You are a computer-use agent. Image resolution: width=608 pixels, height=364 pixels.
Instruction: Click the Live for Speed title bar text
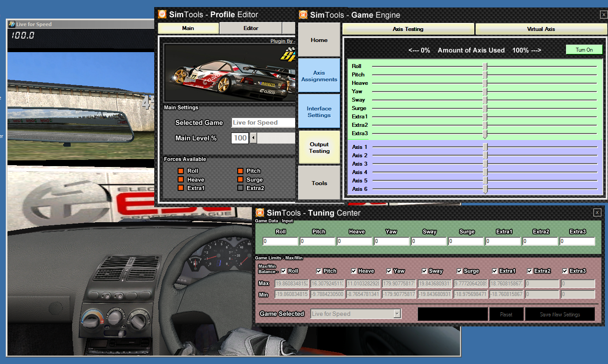coord(34,24)
